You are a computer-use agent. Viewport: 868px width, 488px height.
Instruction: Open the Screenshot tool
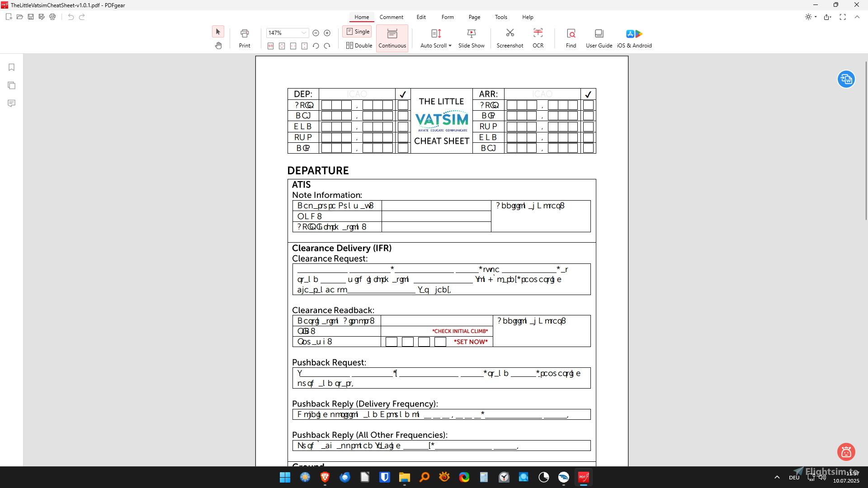coord(509,38)
